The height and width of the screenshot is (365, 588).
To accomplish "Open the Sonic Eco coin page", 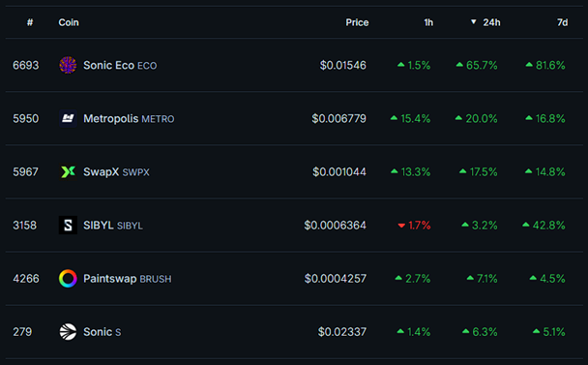I will [x=108, y=65].
